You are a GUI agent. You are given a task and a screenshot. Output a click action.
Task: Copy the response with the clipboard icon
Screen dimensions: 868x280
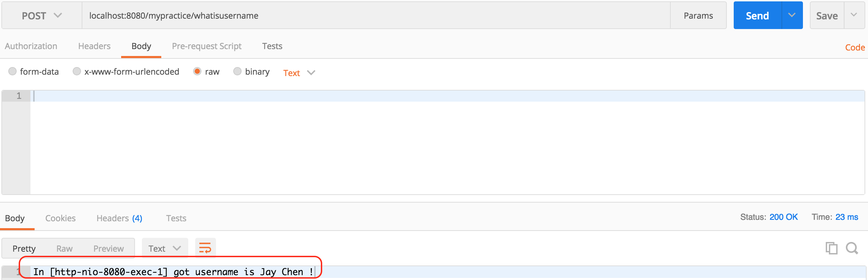pyautogui.click(x=831, y=248)
